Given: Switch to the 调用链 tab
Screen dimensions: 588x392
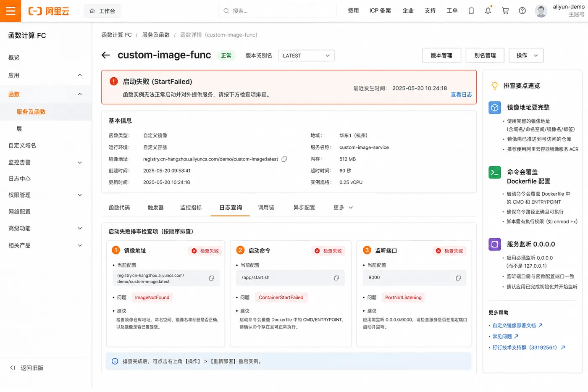Looking at the screenshot, I should tap(266, 208).
